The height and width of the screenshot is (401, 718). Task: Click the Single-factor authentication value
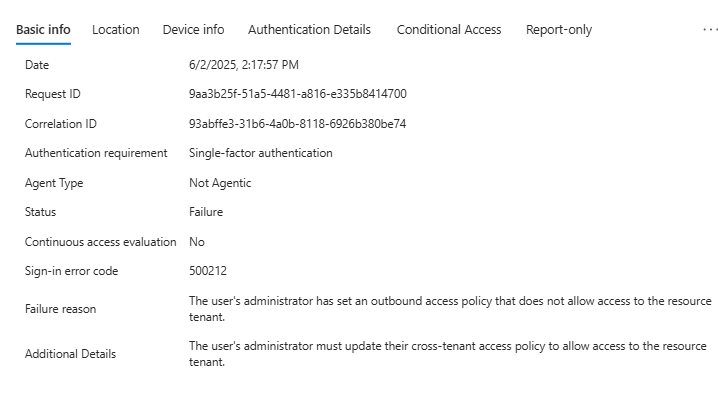pos(260,153)
